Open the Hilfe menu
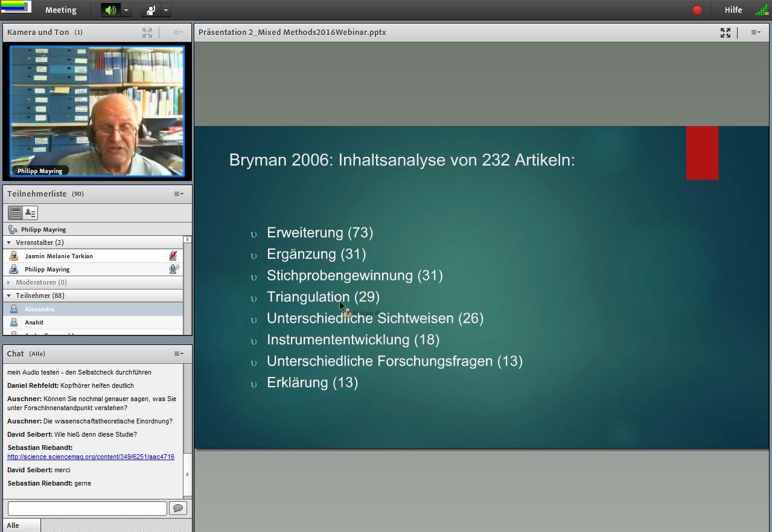The height and width of the screenshot is (532, 772). tap(733, 10)
